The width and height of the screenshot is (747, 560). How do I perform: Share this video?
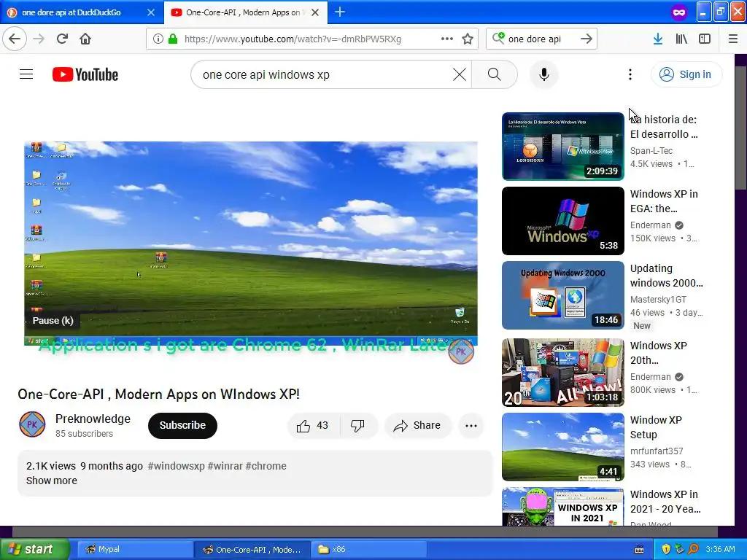point(417,426)
